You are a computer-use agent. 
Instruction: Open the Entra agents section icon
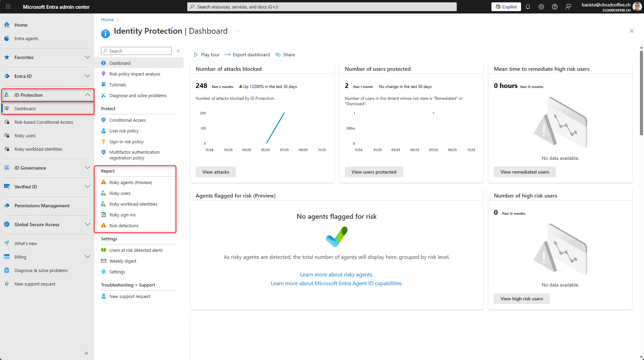click(7, 38)
